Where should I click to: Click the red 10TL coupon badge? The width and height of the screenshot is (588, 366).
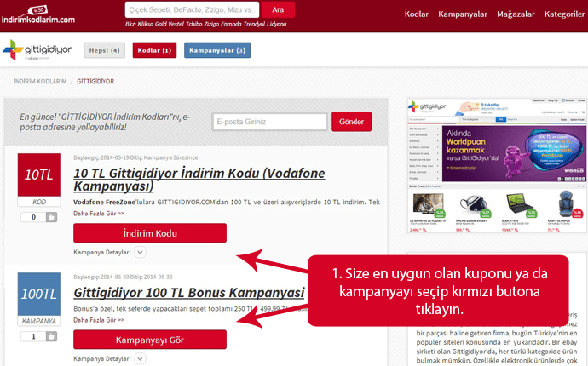[39, 174]
